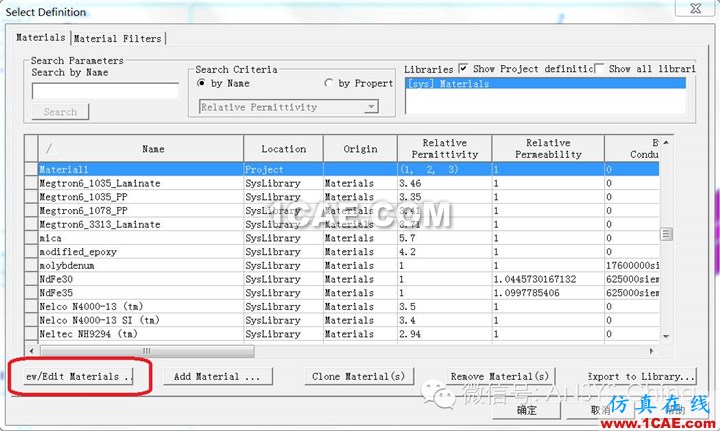Image resolution: width=720 pixels, height=431 pixels.
Task: Sort the table by the Name column header
Action: pyautogui.click(x=153, y=149)
